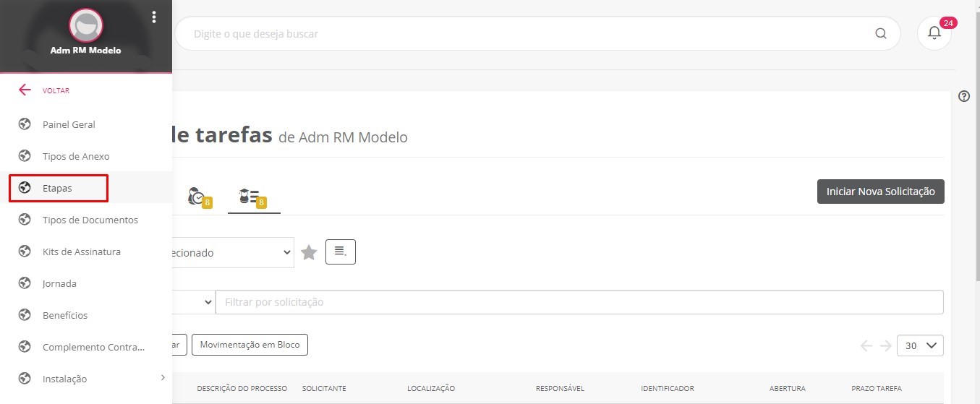Click the globe icon beside Painel Geral

pyautogui.click(x=25, y=124)
